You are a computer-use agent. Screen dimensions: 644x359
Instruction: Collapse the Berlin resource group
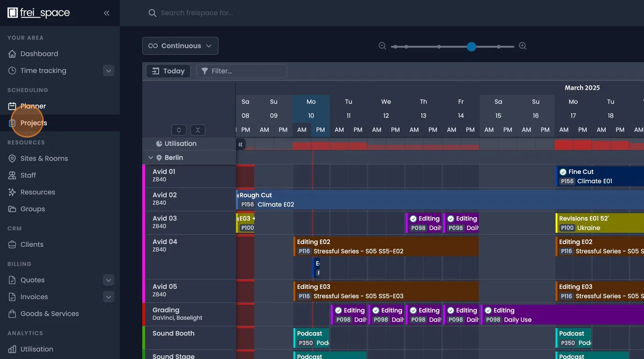click(x=150, y=158)
